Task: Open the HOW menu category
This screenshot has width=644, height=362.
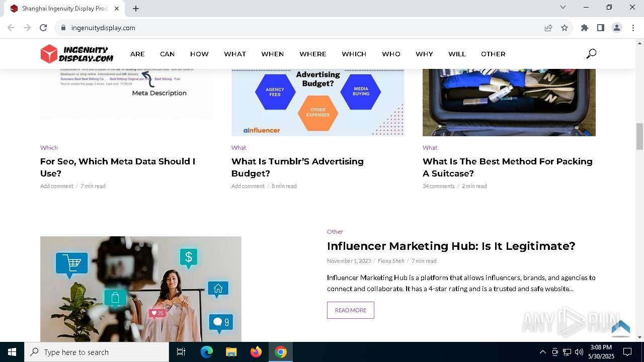Action: tap(199, 54)
